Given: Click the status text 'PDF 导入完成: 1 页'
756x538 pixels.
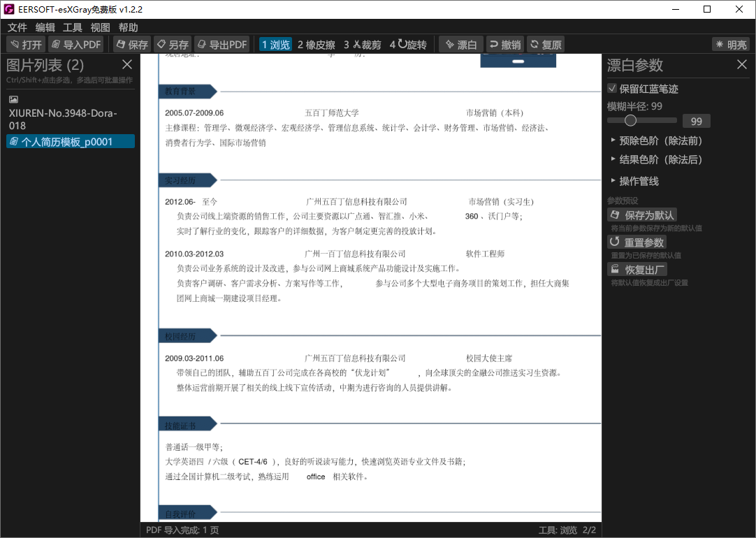Looking at the screenshot, I should tap(182, 530).
